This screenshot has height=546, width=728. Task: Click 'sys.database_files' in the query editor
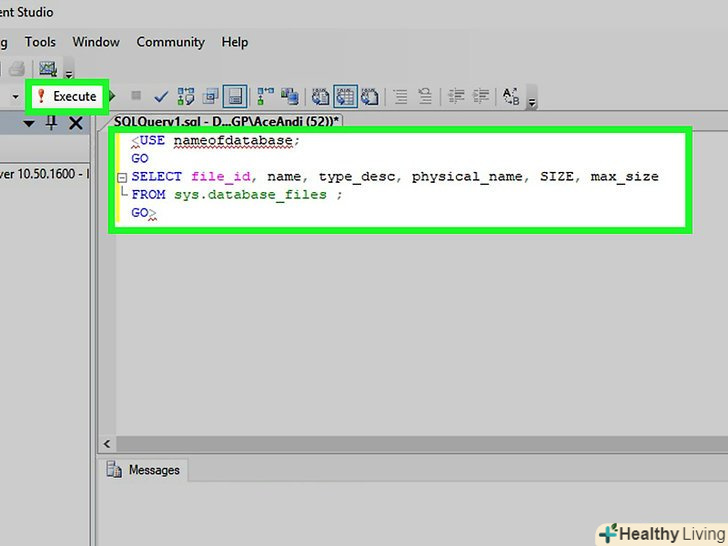pyautogui.click(x=250, y=195)
